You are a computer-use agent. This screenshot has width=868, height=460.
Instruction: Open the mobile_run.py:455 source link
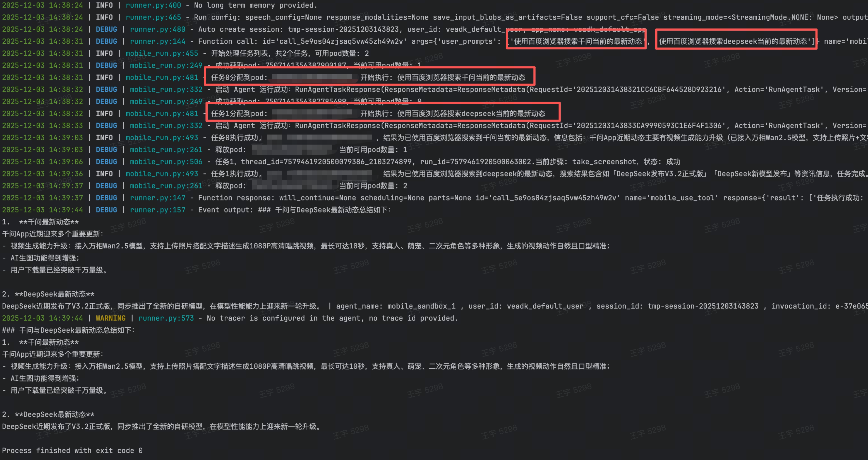[x=162, y=54]
